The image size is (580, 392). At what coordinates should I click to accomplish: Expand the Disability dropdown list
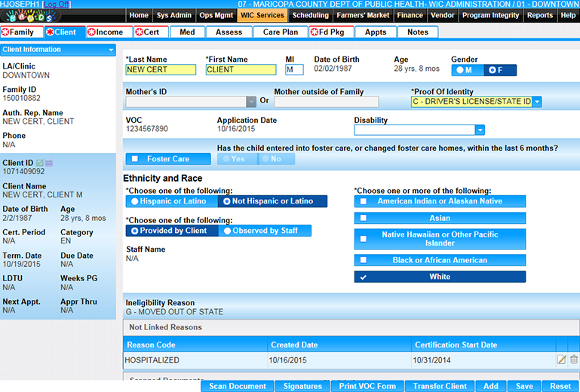[x=479, y=130]
